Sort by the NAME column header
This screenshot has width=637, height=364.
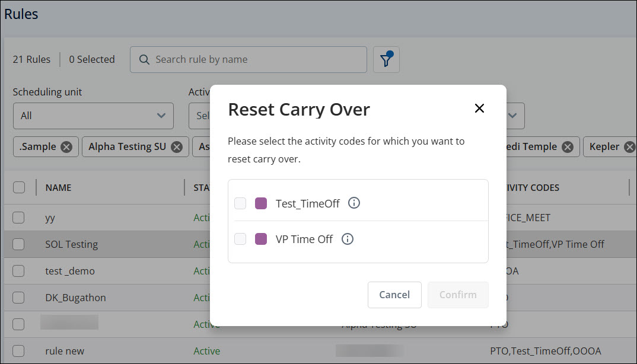coord(59,187)
